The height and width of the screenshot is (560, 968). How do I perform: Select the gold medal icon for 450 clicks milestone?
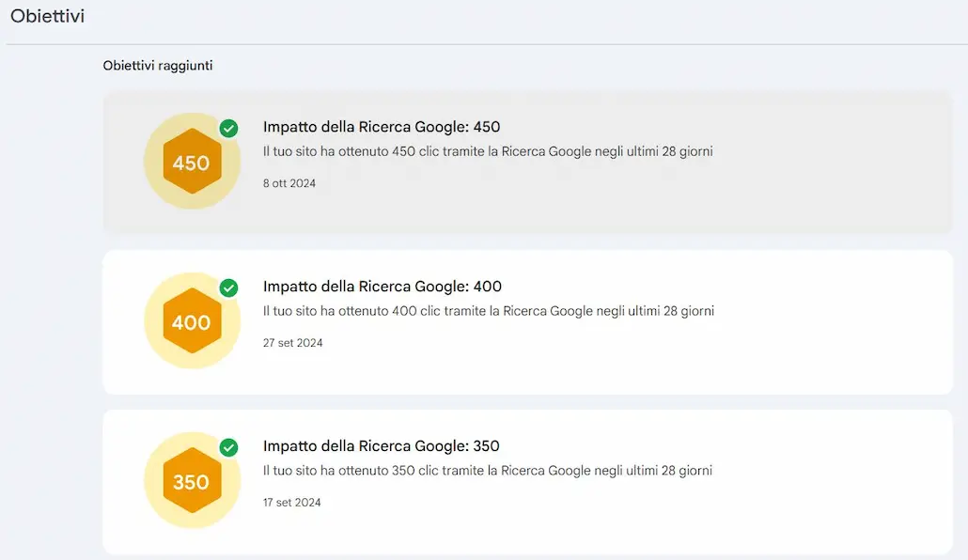tap(192, 162)
